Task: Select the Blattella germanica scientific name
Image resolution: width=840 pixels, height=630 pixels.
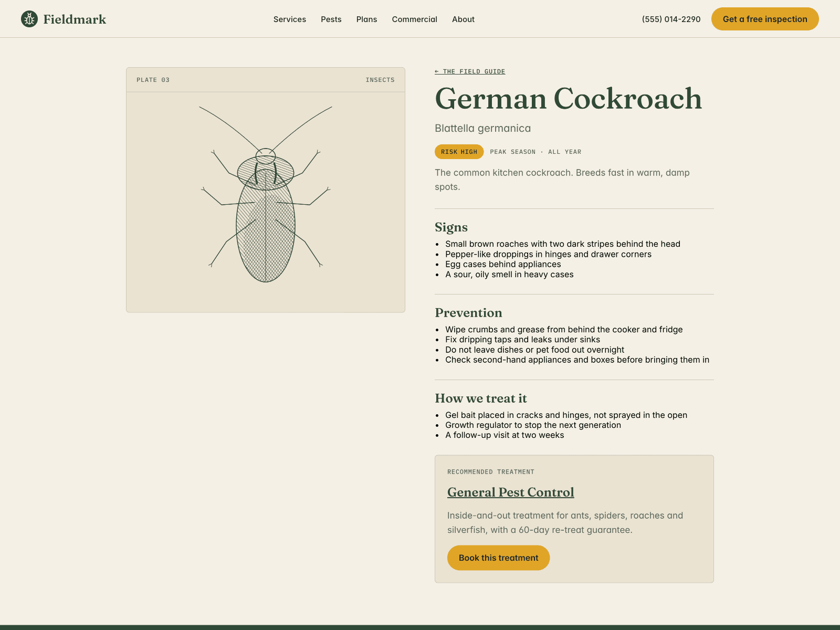Action: 482,129
